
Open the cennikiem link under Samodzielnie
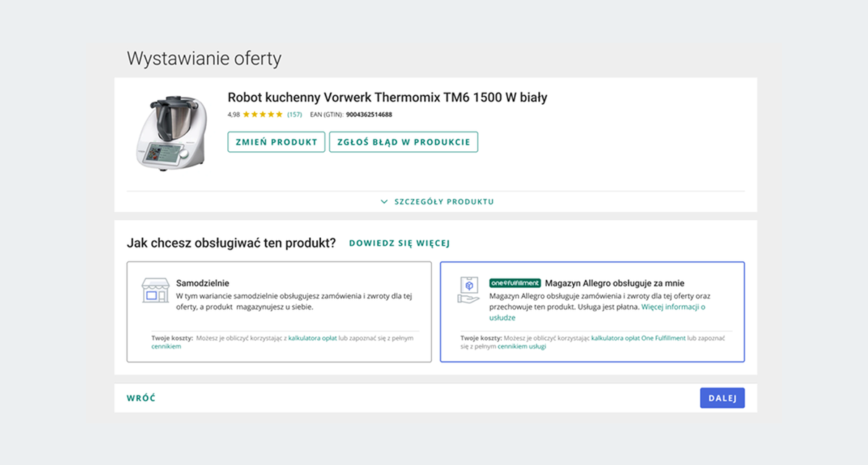[x=166, y=346]
